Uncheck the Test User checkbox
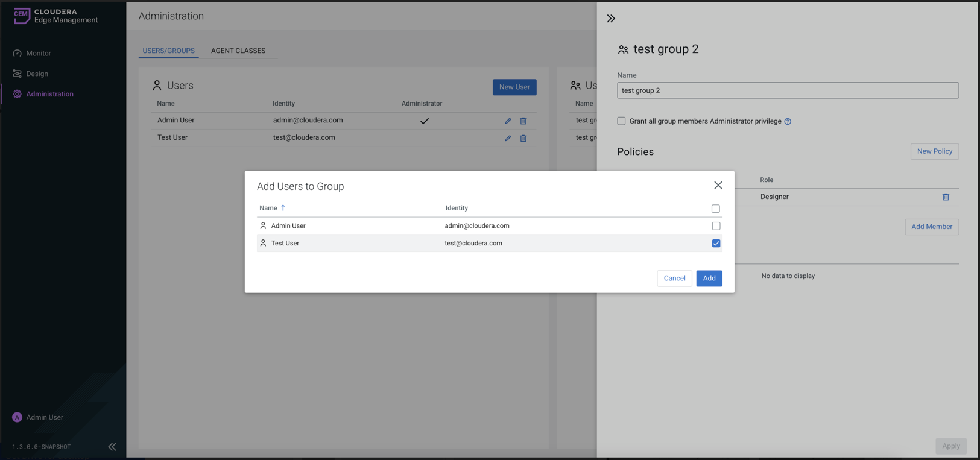 [x=716, y=244]
